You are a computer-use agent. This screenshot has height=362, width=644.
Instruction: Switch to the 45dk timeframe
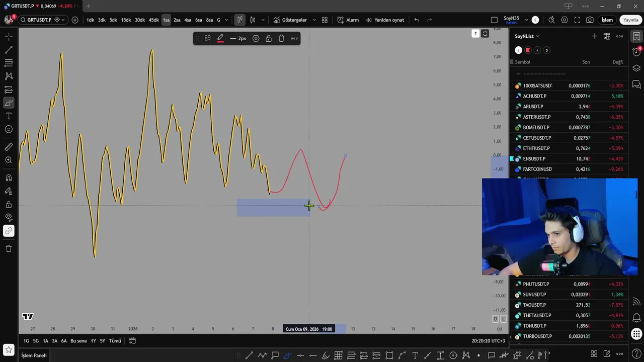coord(153,20)
